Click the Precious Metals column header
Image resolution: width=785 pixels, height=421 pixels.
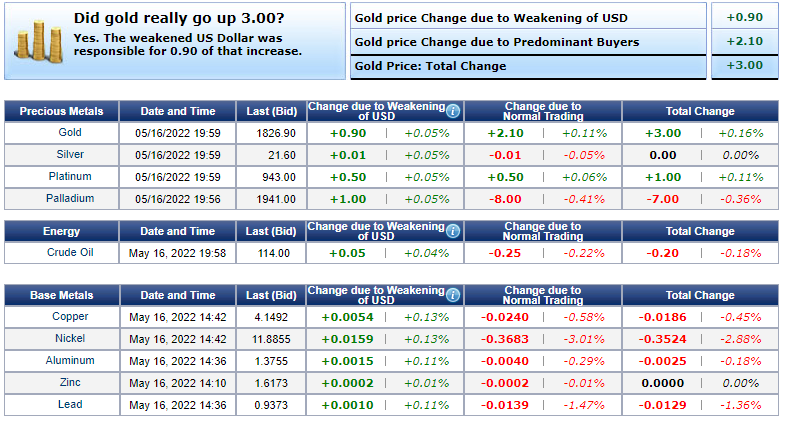tap(62, 111)
